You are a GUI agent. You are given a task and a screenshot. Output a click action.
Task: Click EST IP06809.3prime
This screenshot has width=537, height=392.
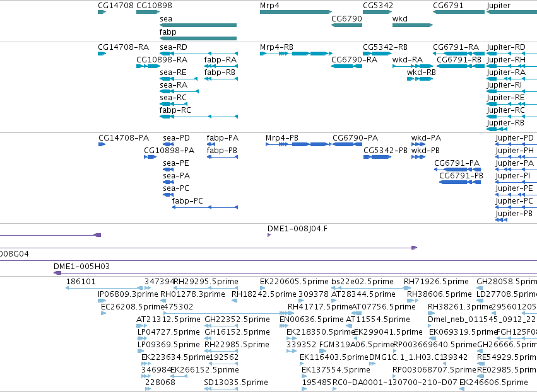tap(102, 301)
